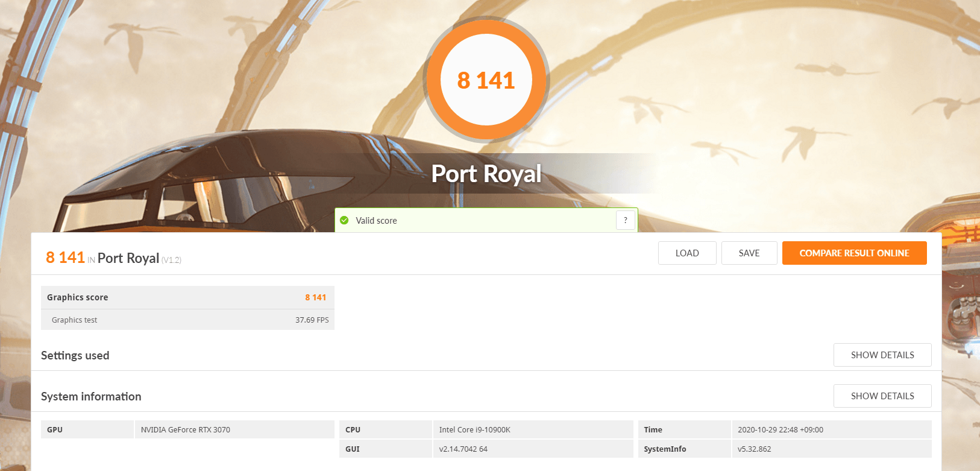Click the LOAD button
The image size is (980, 471).
(687, 253)
